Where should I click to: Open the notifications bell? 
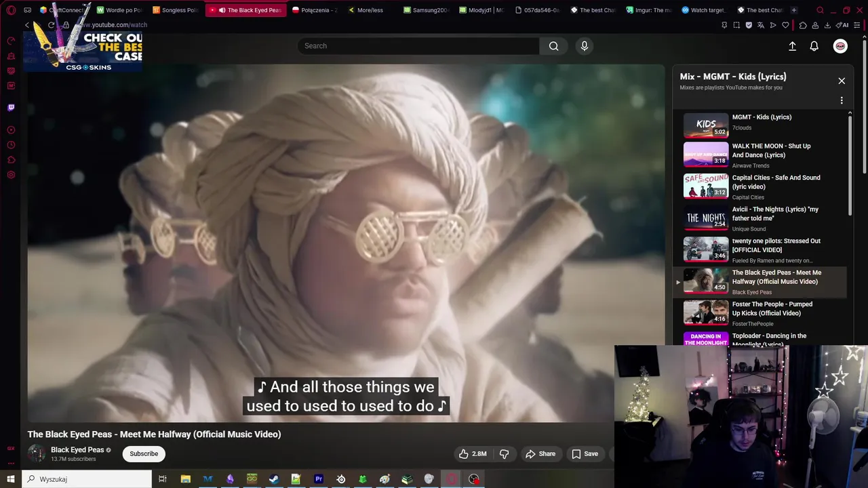[x=814, y=46]
